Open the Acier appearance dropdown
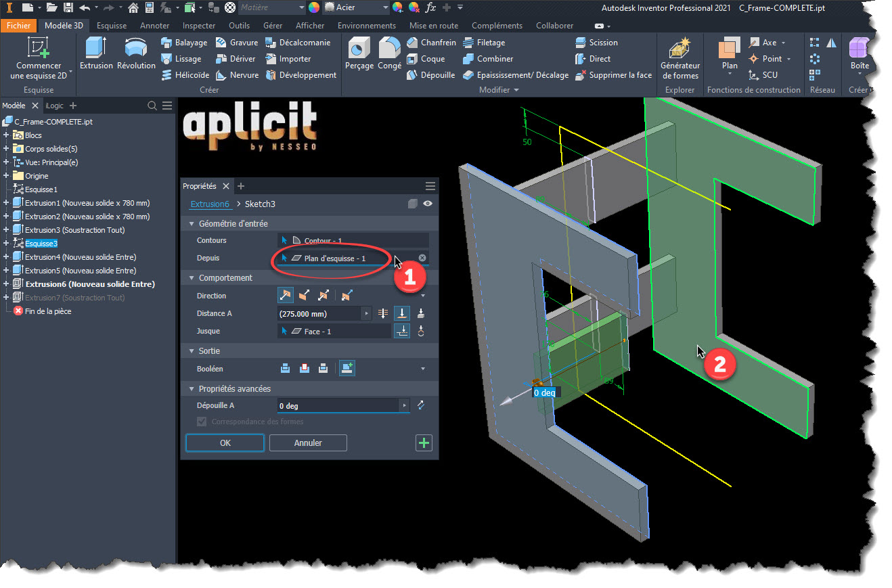This screenshot has width=892, height=588. click(385, 7)
